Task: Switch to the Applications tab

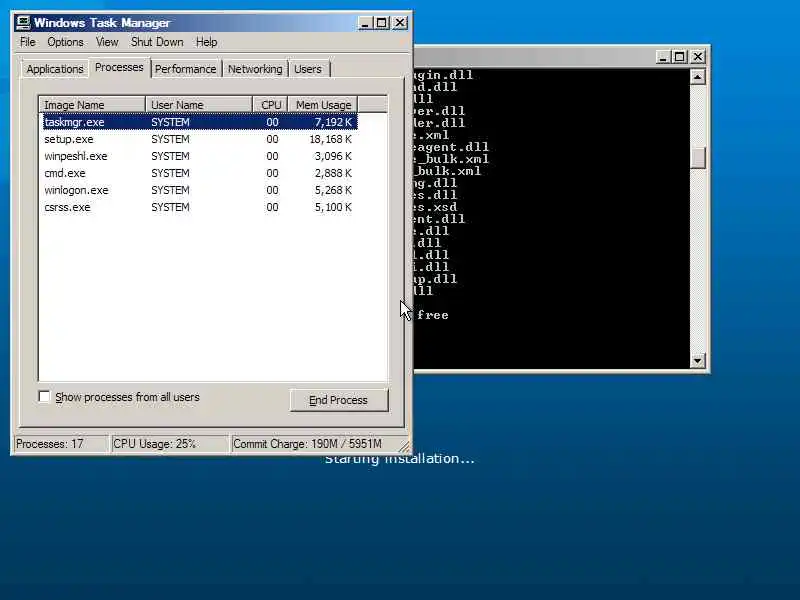Action: [x=55, y=69]
